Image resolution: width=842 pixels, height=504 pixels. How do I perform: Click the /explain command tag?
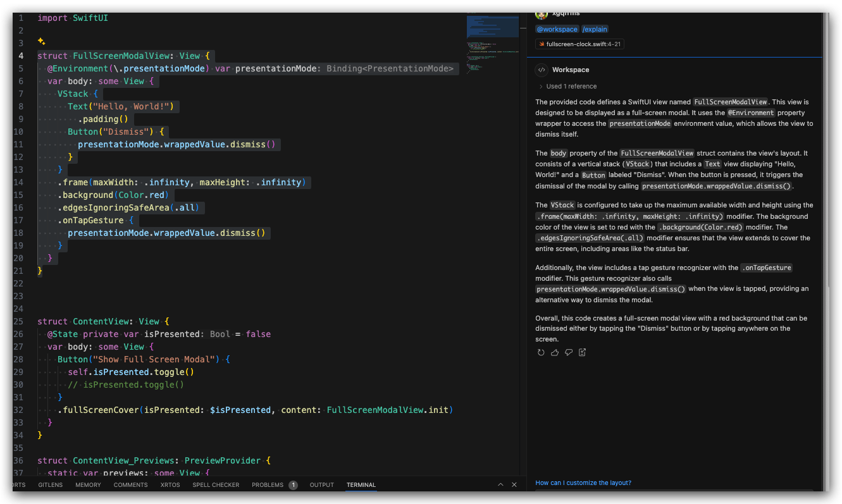[595, 29]
